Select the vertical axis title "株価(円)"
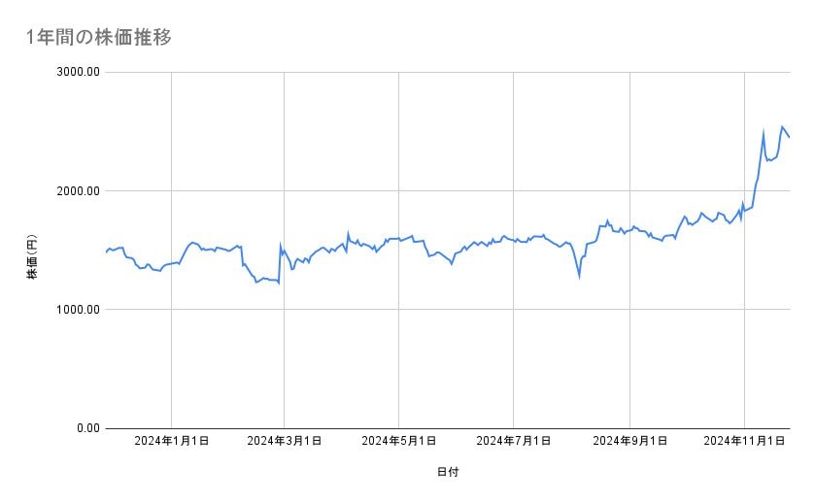This screenshot has height=504, width=815. coord(33,251)
